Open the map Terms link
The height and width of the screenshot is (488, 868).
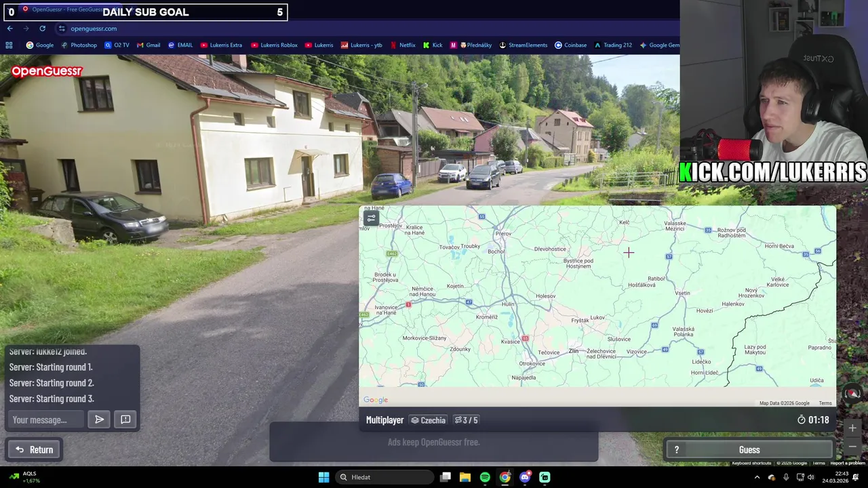(825, 403)
